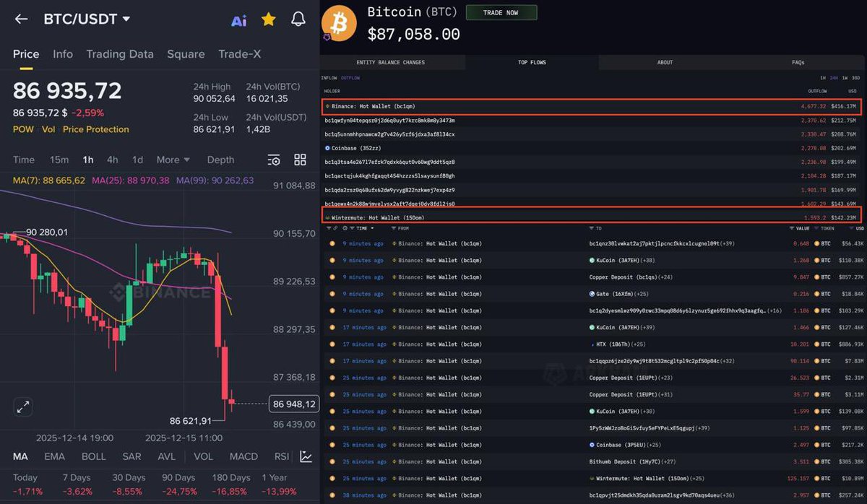The width and height of the screenshot is (867, 504).
Task: Click the TRADE NOW button
Action: [x=501, y=12]
